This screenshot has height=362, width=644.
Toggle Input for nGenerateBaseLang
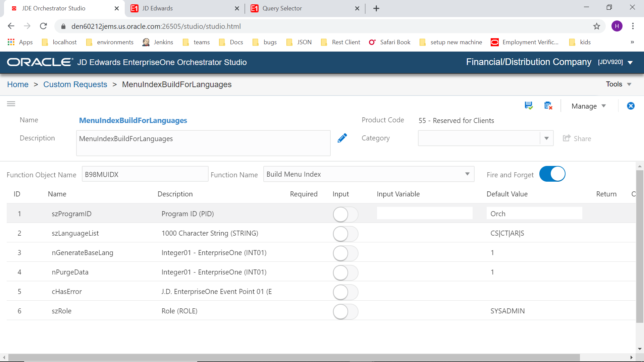pyautogui.click(x=345, y=253)
